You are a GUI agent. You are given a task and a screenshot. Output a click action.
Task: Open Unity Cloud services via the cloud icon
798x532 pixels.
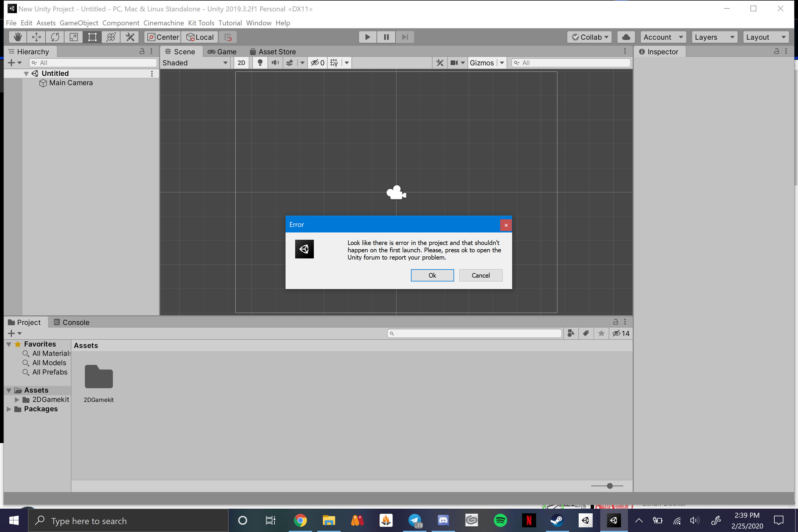(626, 37)
